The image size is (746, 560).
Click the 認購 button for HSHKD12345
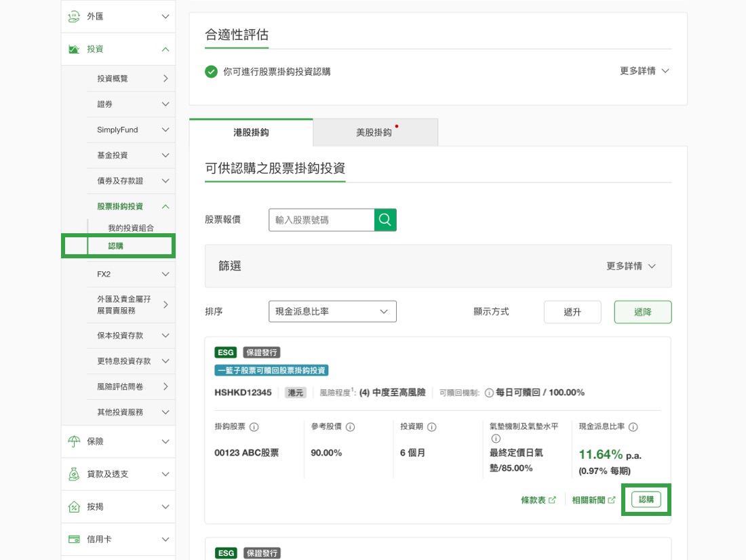click(x=646, y=500)
